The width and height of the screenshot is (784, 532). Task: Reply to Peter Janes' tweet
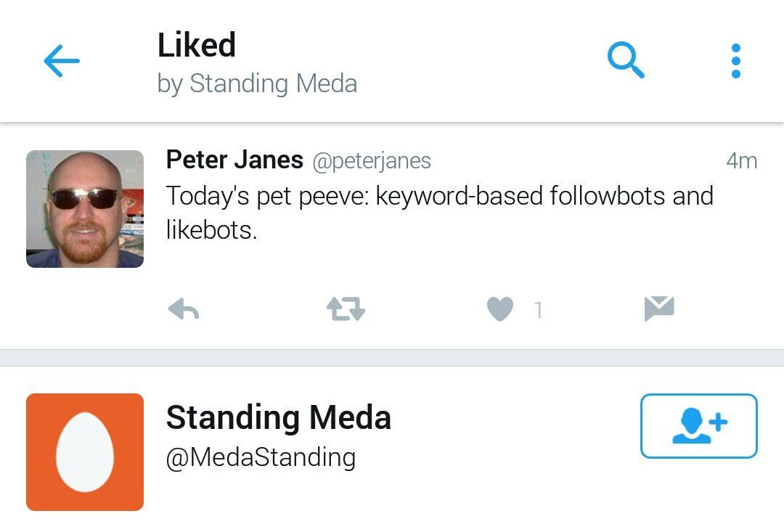click(183, 310)
